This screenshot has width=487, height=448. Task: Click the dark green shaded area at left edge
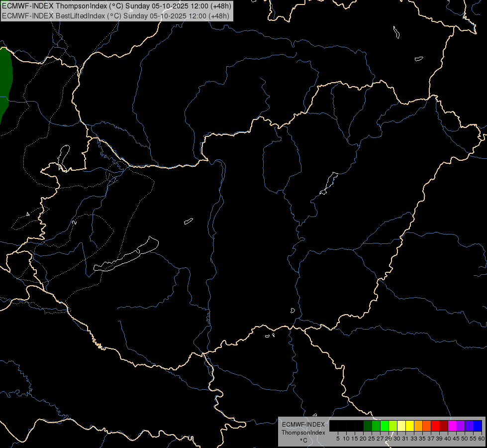pyautogui.click(x=5, y=85)
